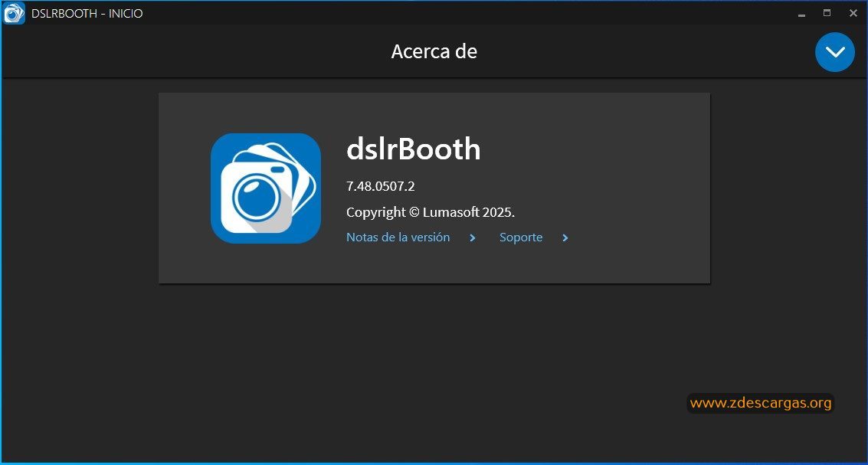
Task: Click the Copyright © Lumasoft 2025 text
Action: 430,212
